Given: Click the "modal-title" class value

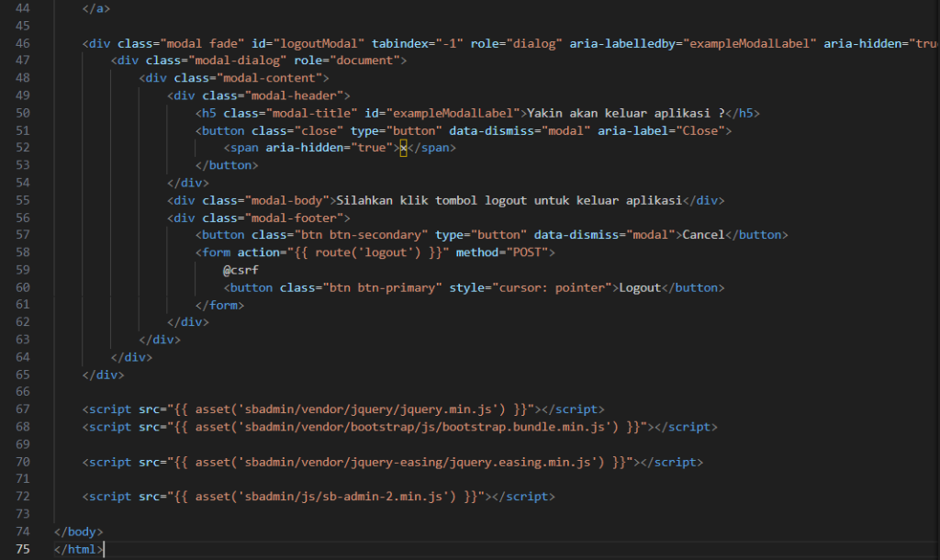Looking at the screenshot, I should point(312,113).
